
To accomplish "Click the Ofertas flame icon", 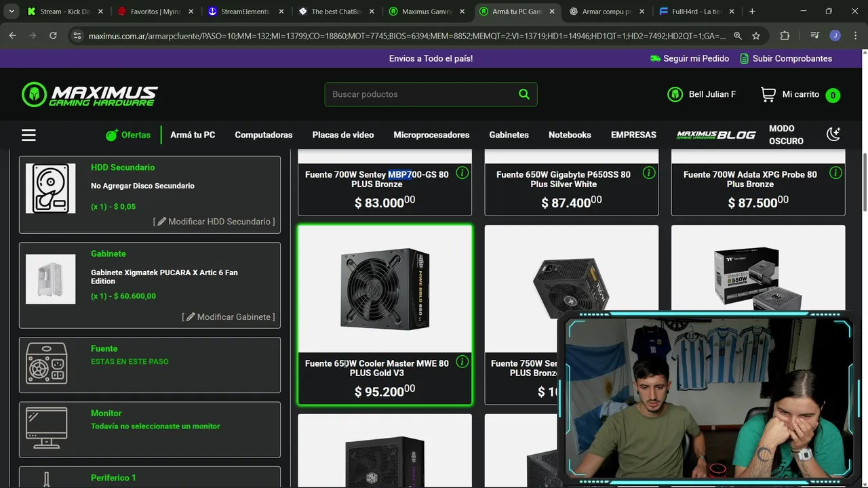I will tap(112, 135).
